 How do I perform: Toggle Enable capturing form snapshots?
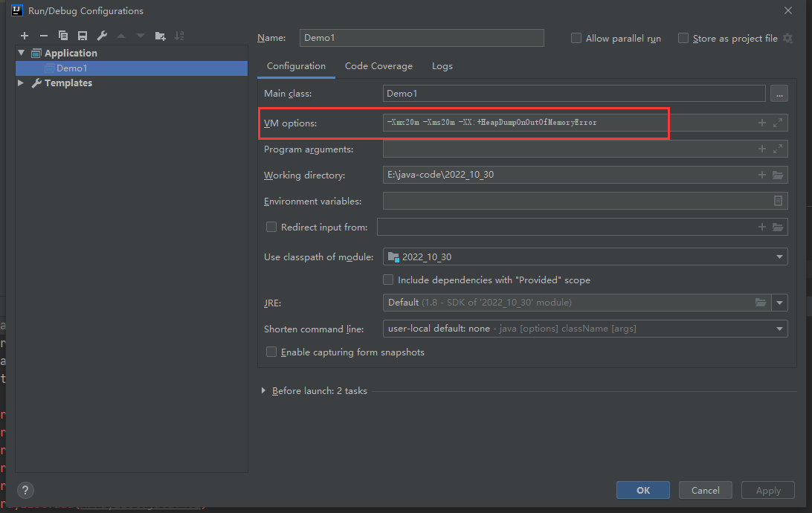[x=271, y=352]
